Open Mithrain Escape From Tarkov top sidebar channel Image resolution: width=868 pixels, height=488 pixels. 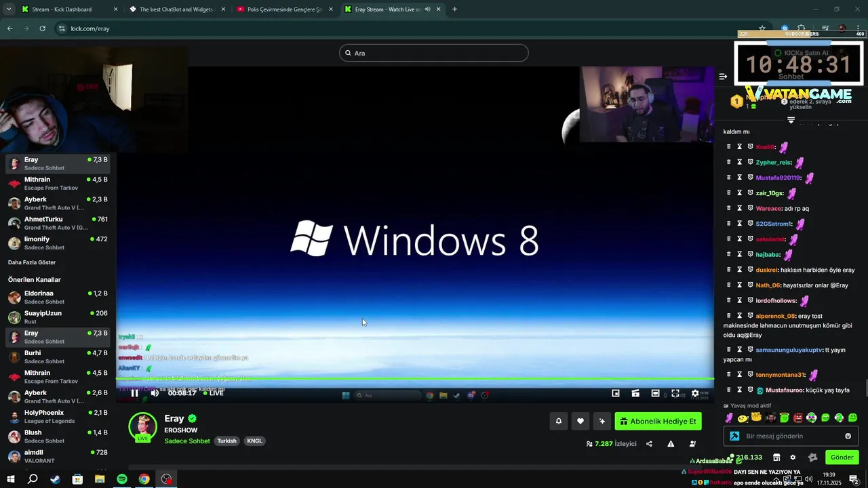coord(58,184)
